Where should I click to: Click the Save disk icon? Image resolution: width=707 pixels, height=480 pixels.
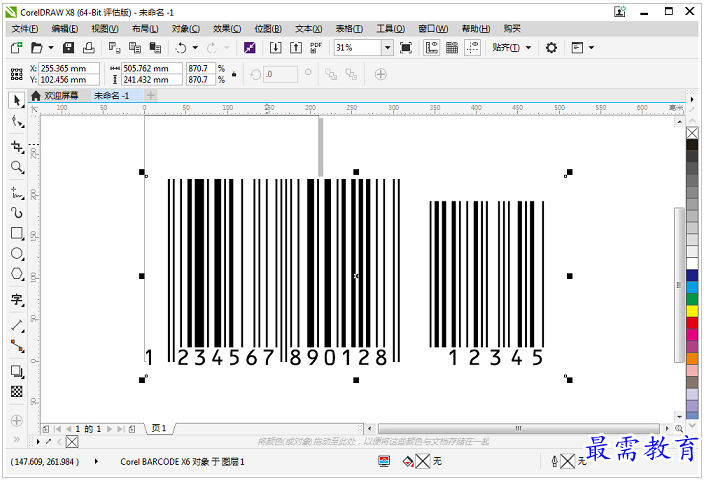click(x=69, y=47)
